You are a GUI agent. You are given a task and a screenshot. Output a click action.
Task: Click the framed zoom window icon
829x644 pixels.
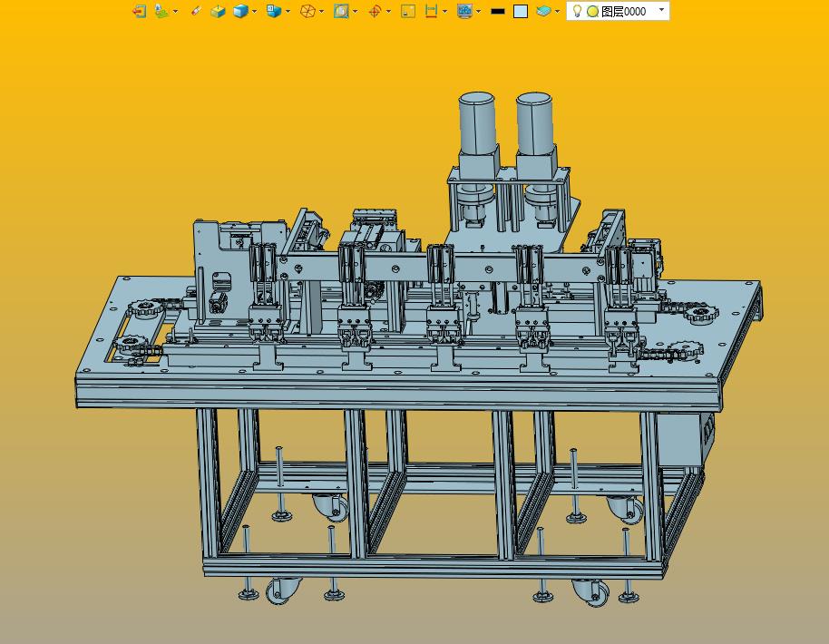tap(341, 11)
